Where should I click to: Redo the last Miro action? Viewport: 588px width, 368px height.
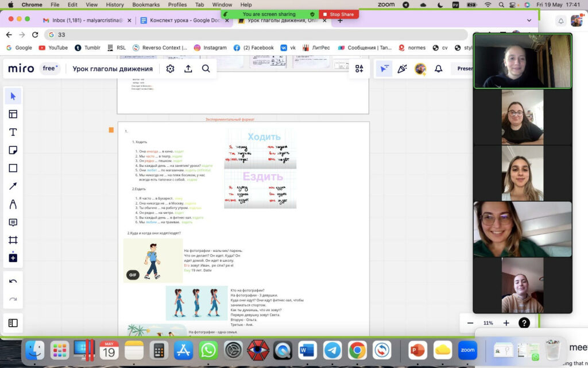[x=13, y=299]
